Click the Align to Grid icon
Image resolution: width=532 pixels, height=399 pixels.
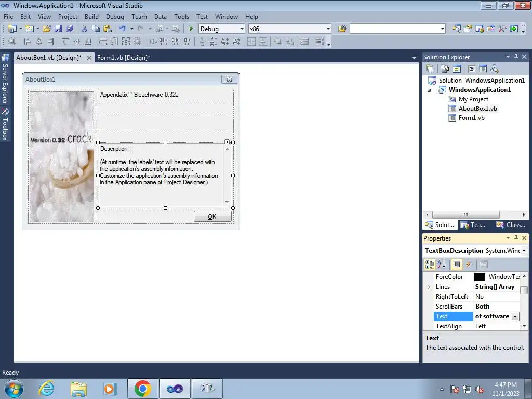click(x=12, y=42)
